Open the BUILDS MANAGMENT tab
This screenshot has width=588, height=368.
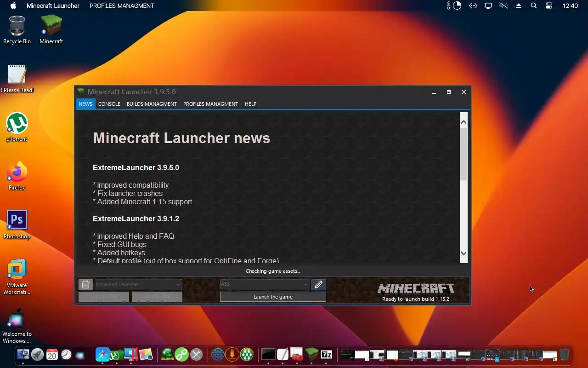click(x=152, y=104)
